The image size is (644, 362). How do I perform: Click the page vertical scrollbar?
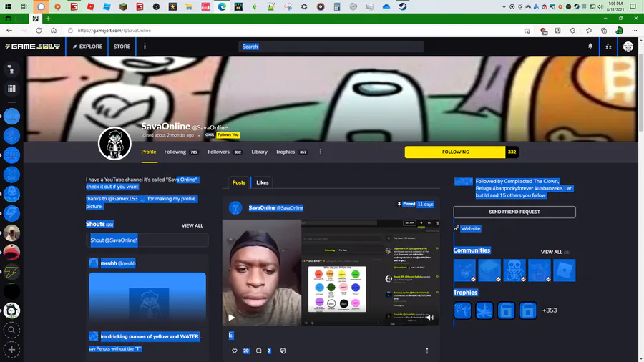[640, 94]
